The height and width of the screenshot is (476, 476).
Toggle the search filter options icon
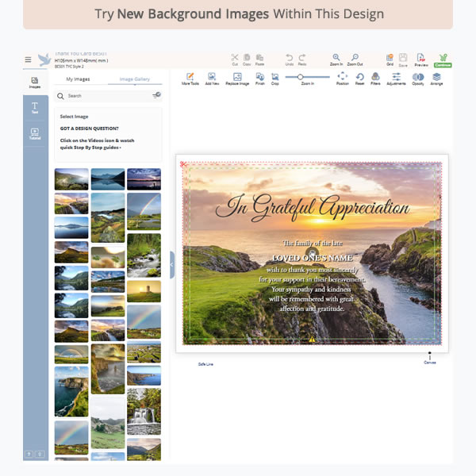156,95
